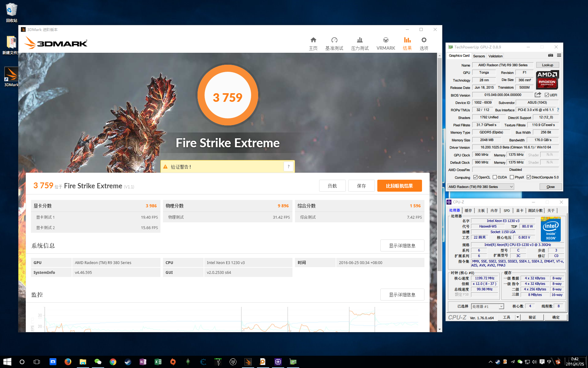Open the 主页 home icon in 3DMark
588x368 pixels.
click(313, 44)
